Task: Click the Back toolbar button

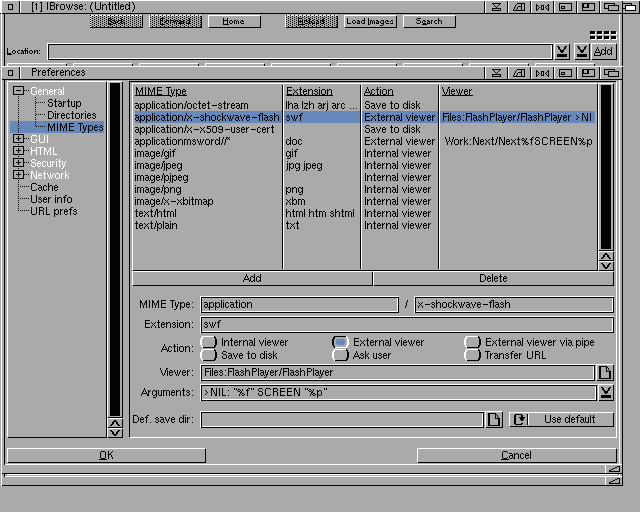Action: pos(117,21)
